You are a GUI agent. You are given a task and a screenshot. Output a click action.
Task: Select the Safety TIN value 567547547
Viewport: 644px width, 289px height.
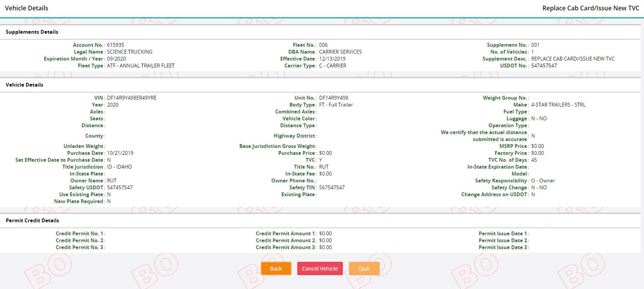pos(332,188)
